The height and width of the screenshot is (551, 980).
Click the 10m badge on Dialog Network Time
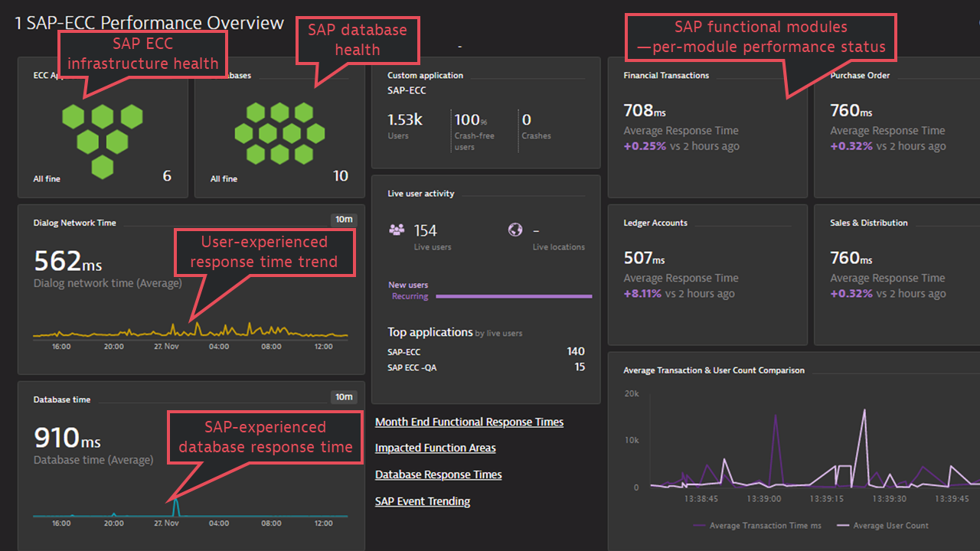pos(344,220)
